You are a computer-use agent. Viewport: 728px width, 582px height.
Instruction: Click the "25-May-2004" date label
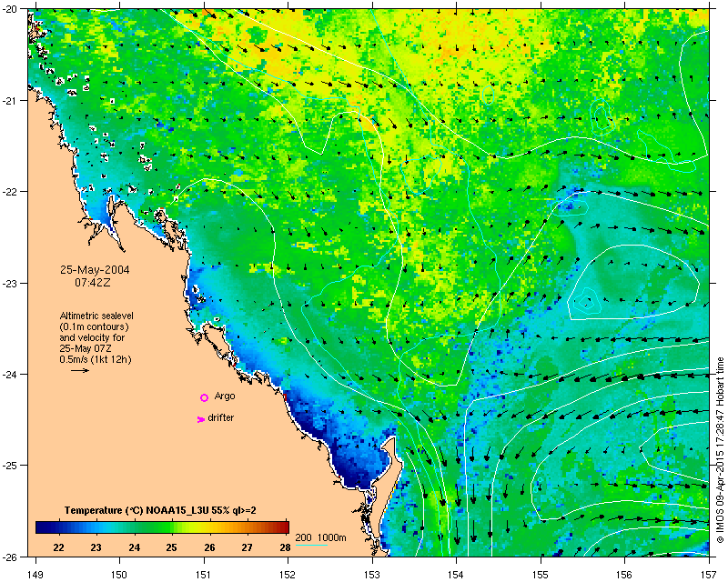pyautogui.click(x=95, y=270)
